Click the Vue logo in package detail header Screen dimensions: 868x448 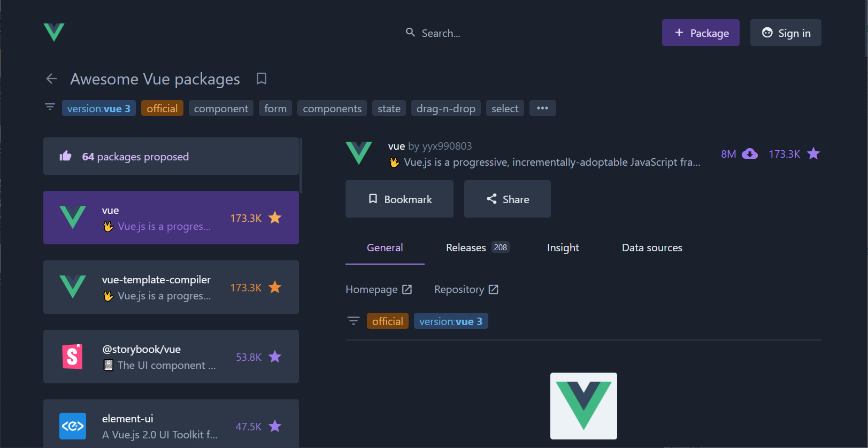[x=359, y=153]
